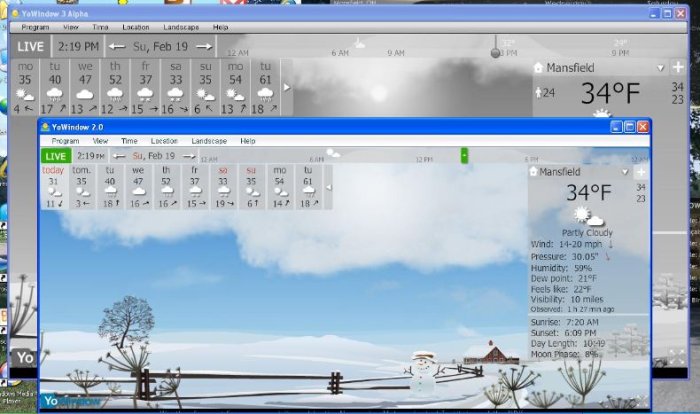Viewport: 700px width, 414px height.
Task: Select sa forecast showing 33 in YoWindow 3 Alpha
Action: (175, 88)
